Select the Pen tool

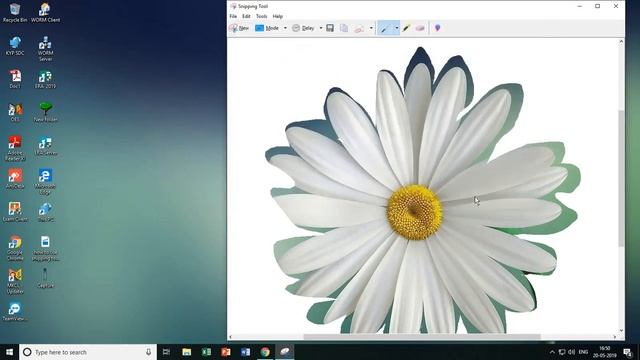point(385,28)
